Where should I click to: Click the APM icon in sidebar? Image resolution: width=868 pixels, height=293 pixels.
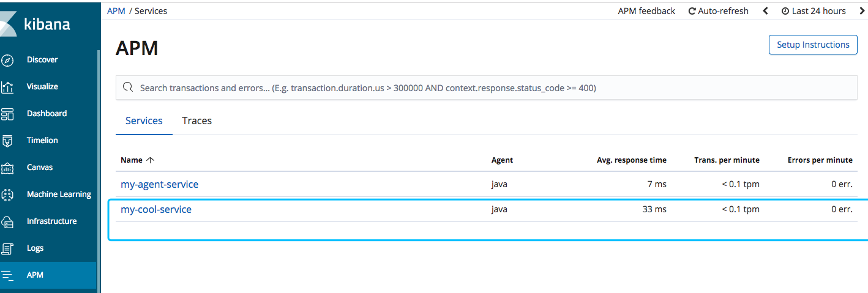point(7,275)
